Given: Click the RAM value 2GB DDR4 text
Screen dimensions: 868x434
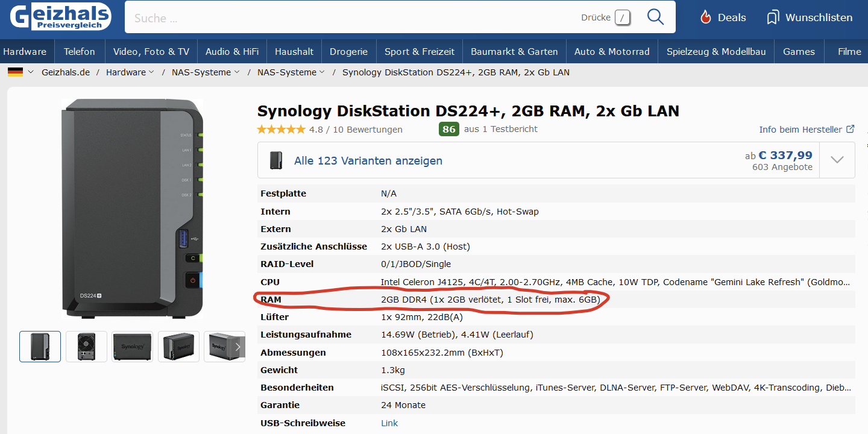Looking at the screenshot, I should pyautogui.click(x=491, y=300).
